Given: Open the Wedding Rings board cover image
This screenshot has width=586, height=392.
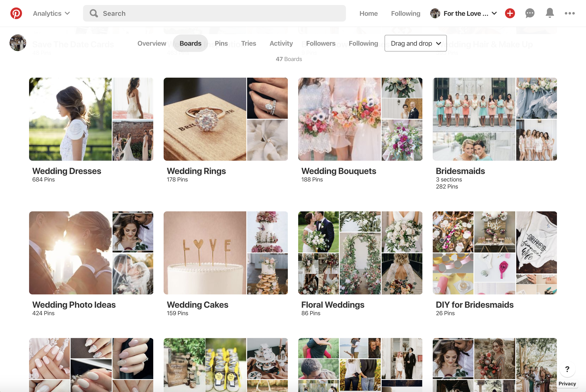Looking at the screenshot, I should coord(226,119).
